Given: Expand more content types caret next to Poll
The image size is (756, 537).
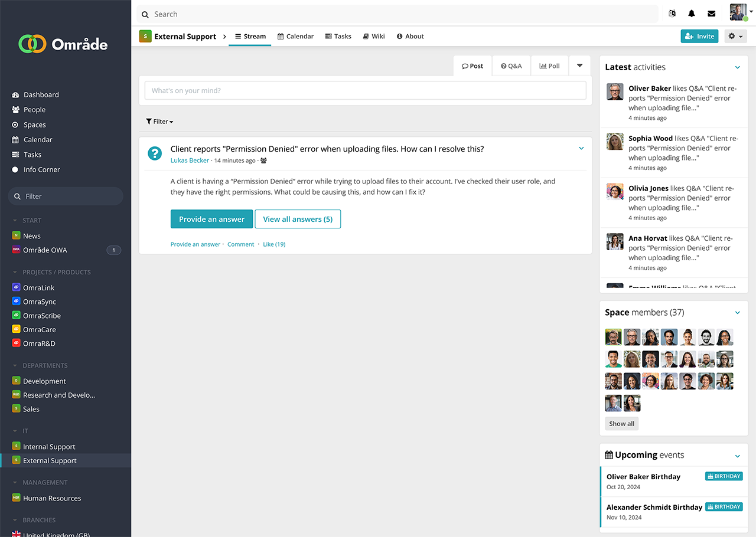Looking at the screenshot, I should (x=579, y=66).
